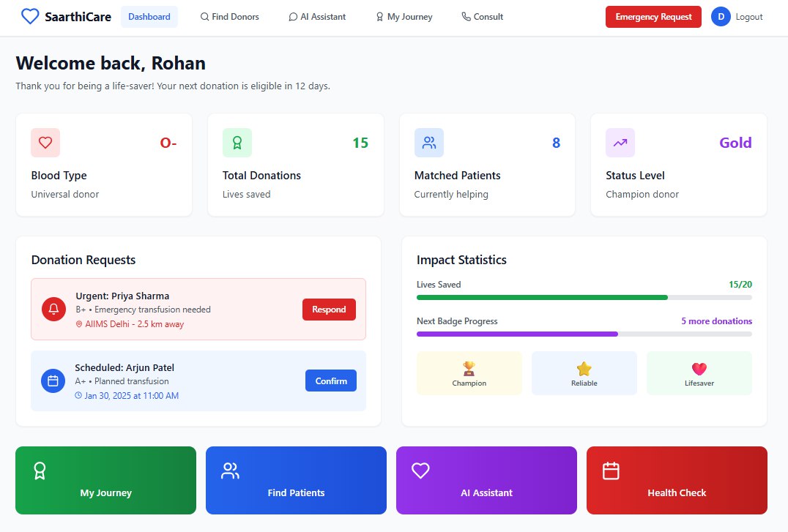Click the '5 more donations' text
The image size is (788, 532).
pyautogui.click(x=717, y=321)
